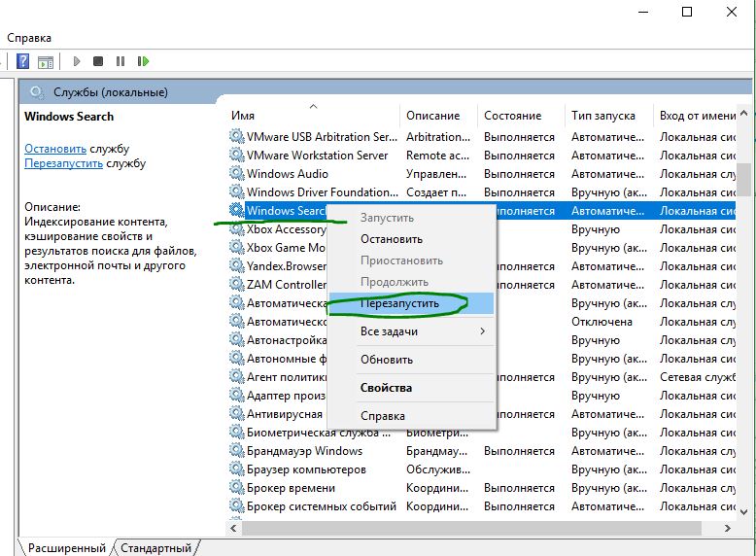
Task: Click the vertical scrollbar down arrow
Action: point(744,512)
